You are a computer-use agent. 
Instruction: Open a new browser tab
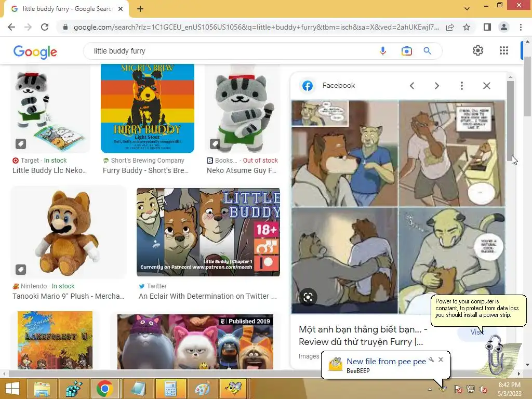[x=140, y=9]
